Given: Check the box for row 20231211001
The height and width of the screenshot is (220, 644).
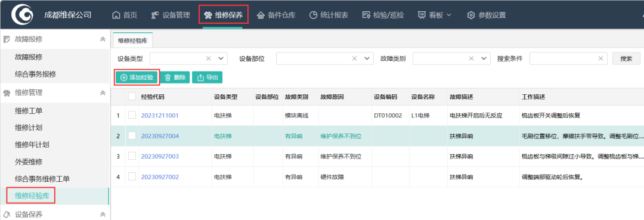Looking at the screenshot, I should click(x=132, y=115).
